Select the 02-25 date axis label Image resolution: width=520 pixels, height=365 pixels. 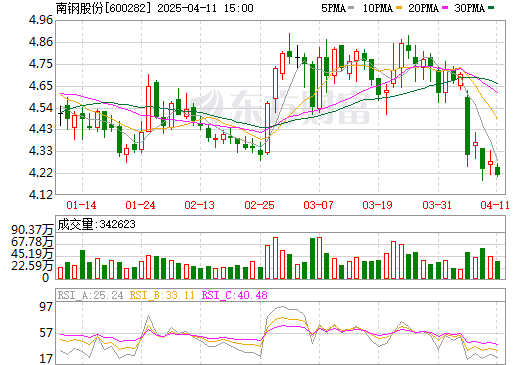[x=259, y=205]
